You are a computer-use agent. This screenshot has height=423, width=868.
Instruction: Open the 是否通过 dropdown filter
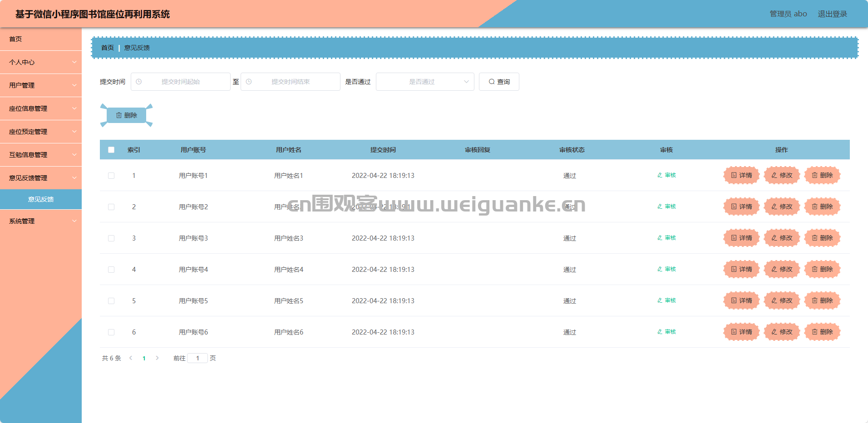tap(425, 82)
